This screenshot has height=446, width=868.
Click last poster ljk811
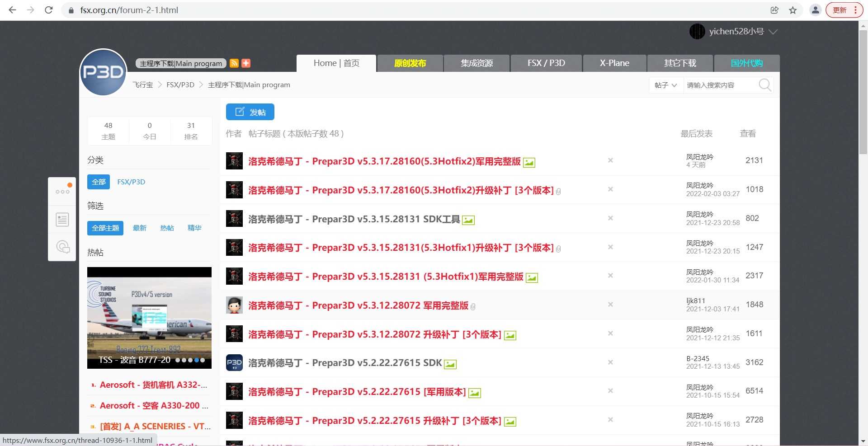[695, 301]
